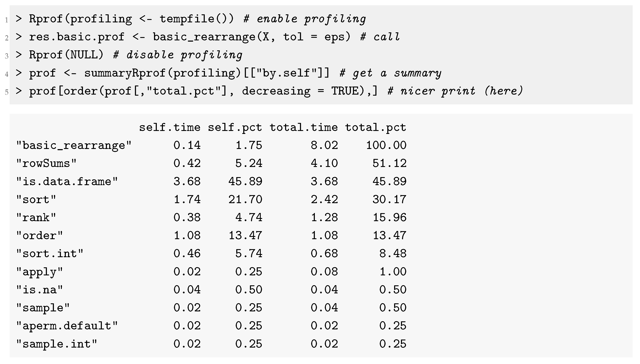This screenshot has height=364, width=640.
Task: Click the "sort.int" row label
Action: click(50, 254)
